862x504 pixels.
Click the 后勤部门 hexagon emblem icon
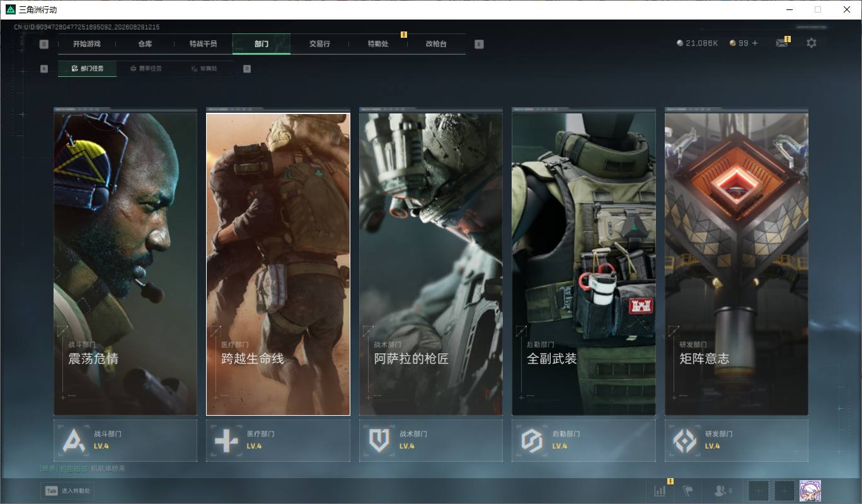[532, 440]
